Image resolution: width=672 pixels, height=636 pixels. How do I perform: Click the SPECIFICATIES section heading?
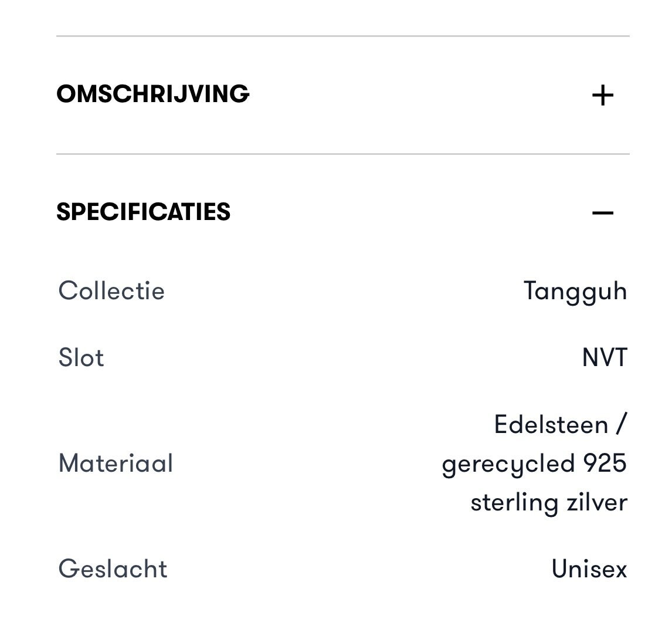[x=144, y=212]
